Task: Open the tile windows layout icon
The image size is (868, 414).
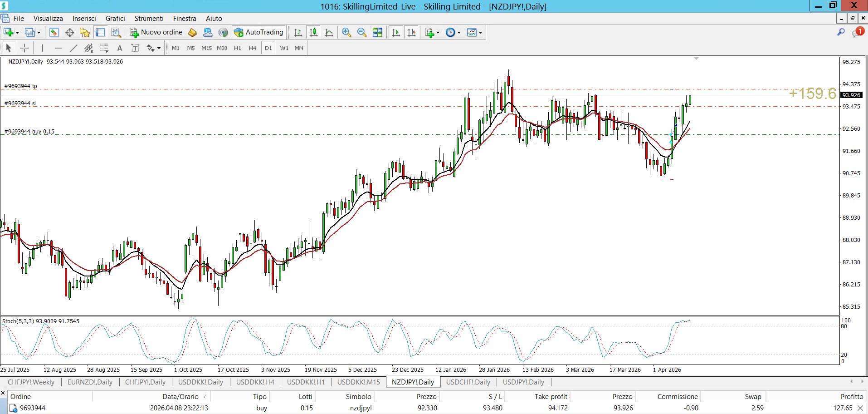Action: coord(377,32)
